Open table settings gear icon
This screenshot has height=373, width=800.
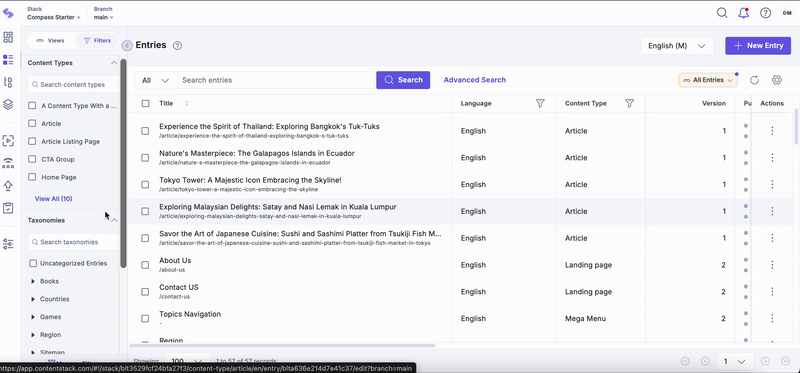tap(777, 80)
